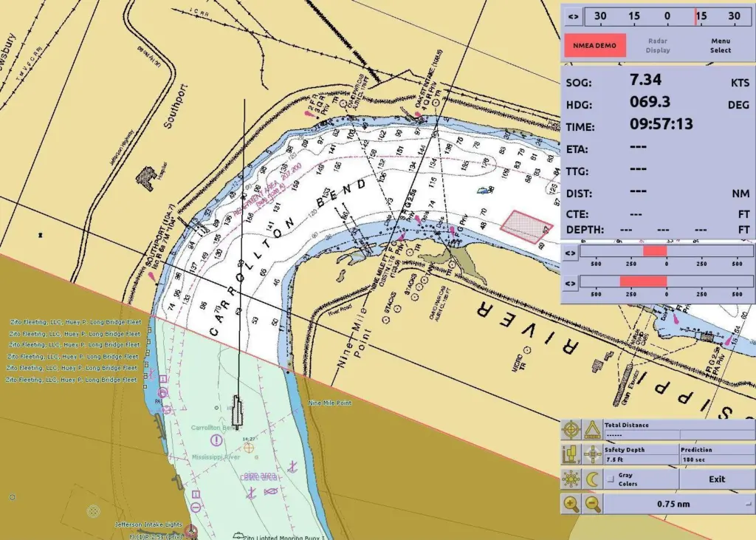This screenshot has width=756, height=540.
Task: Open the 0.75 nm range dropdown
Action: click(679, 504)
